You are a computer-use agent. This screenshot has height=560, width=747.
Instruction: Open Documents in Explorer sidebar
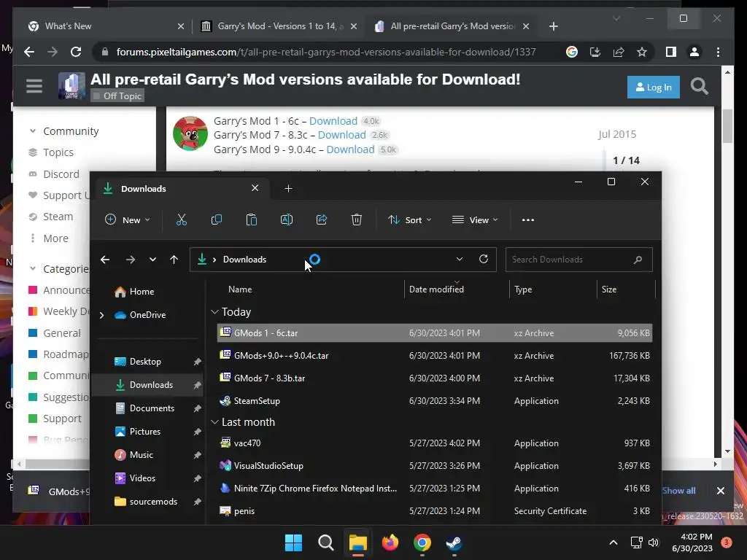[152, 408]
